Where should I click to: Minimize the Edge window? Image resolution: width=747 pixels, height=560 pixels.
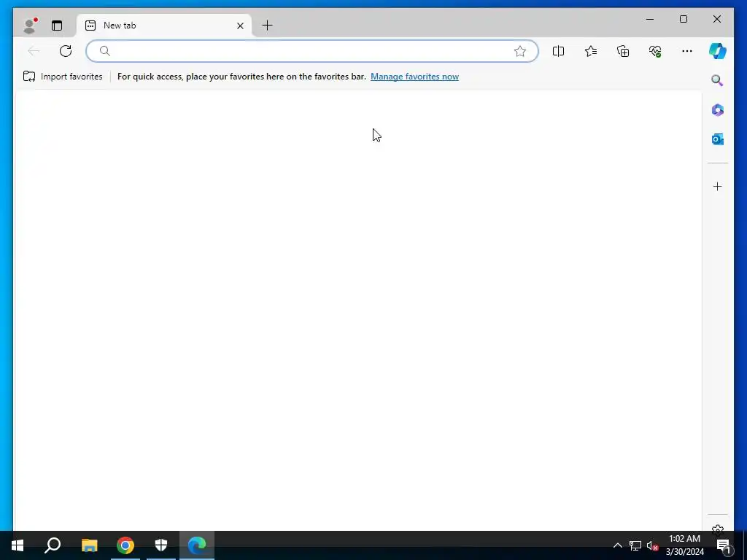coord(650,19)
